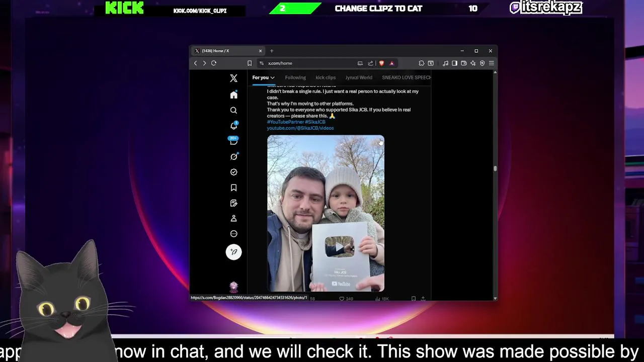Open Bookmarks in X sidebar
644x362 pixels.
pyautogui.click(x=233, y=188)
